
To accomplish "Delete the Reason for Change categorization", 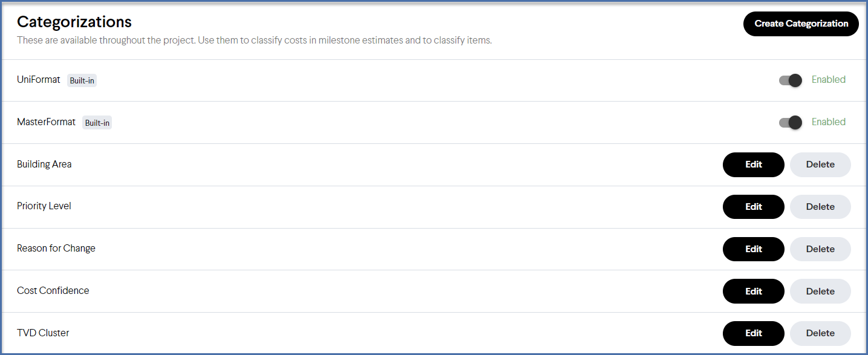I will pyautogui.click(x=820, y=249).
